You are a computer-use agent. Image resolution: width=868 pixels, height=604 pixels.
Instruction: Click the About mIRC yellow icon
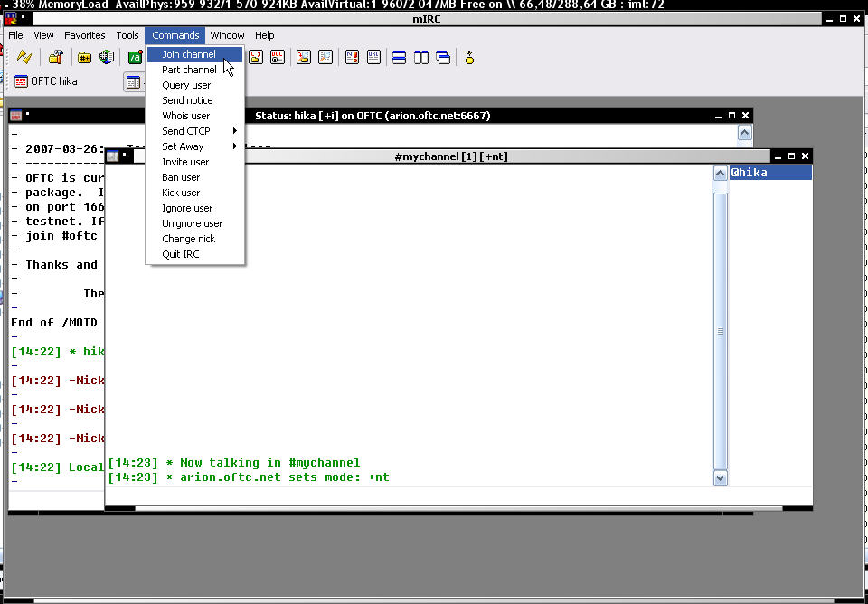pyautogui.click(x=469, y=57)
